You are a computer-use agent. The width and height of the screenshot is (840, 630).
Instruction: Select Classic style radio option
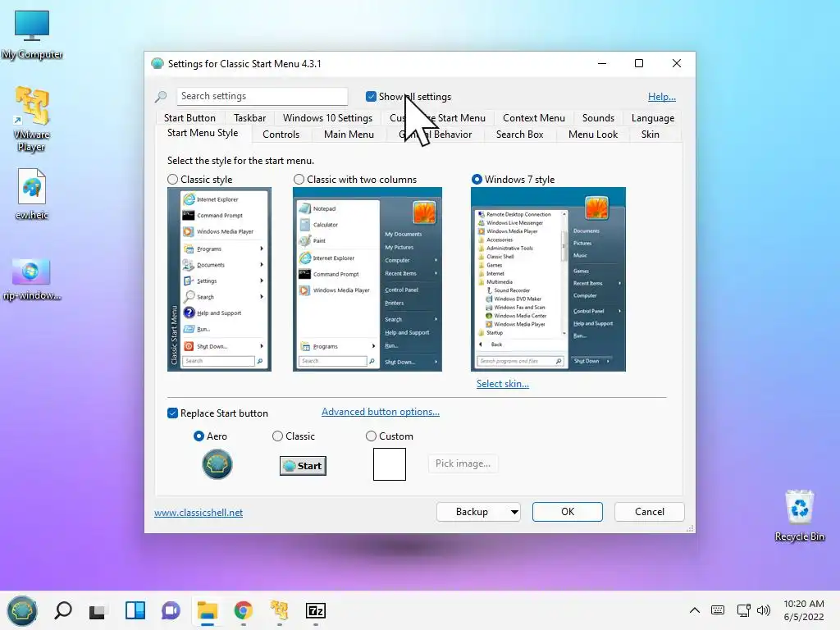pyautogui.click(x=172, y=180)
